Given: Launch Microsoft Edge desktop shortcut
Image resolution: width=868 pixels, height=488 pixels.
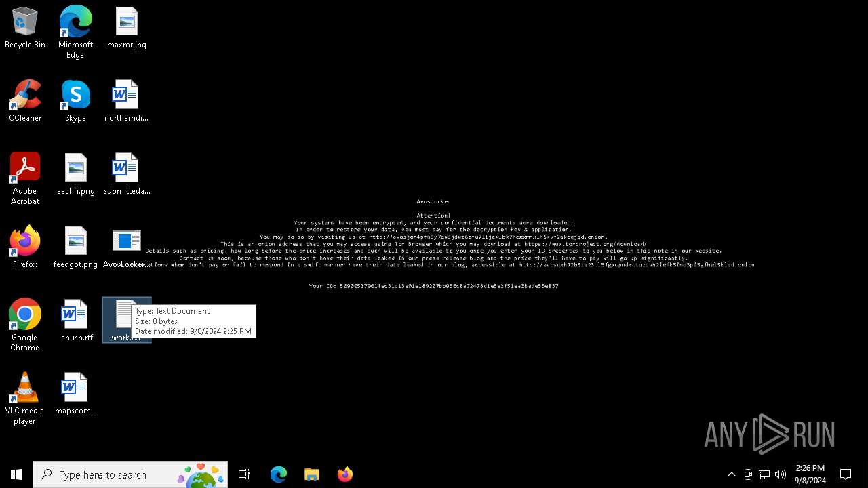Looking at the screenshot, I should click(75, 33).
